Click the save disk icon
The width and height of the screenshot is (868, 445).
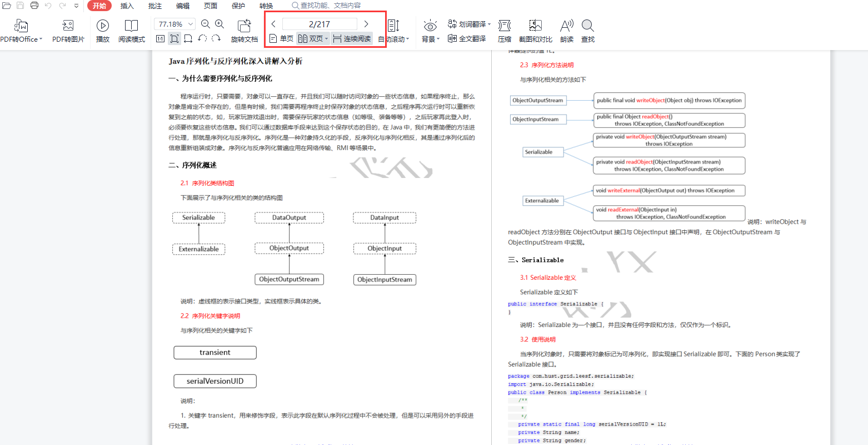pos(21,6)
